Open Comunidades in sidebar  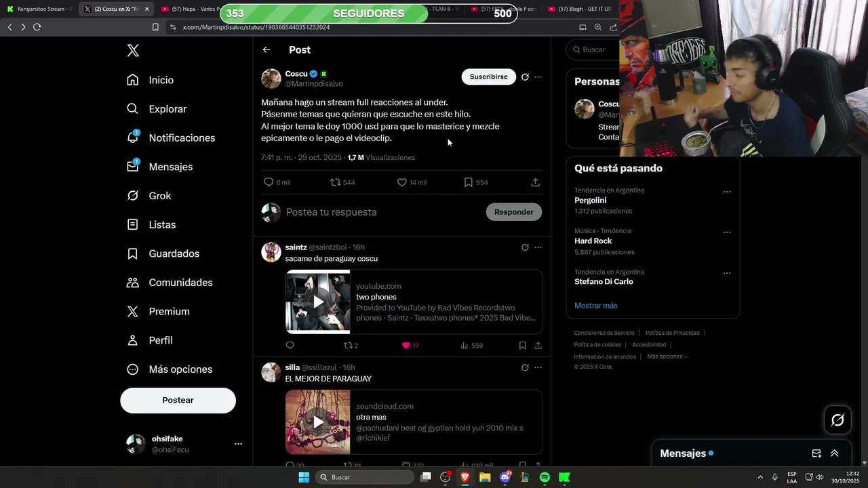pyautogui.click(x=170, y=283)
